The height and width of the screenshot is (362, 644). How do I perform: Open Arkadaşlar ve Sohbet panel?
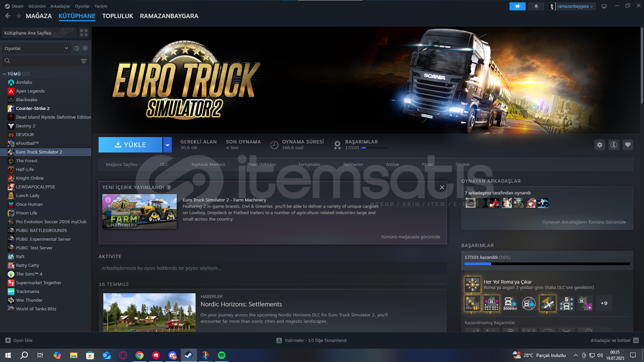coord(614,340)
